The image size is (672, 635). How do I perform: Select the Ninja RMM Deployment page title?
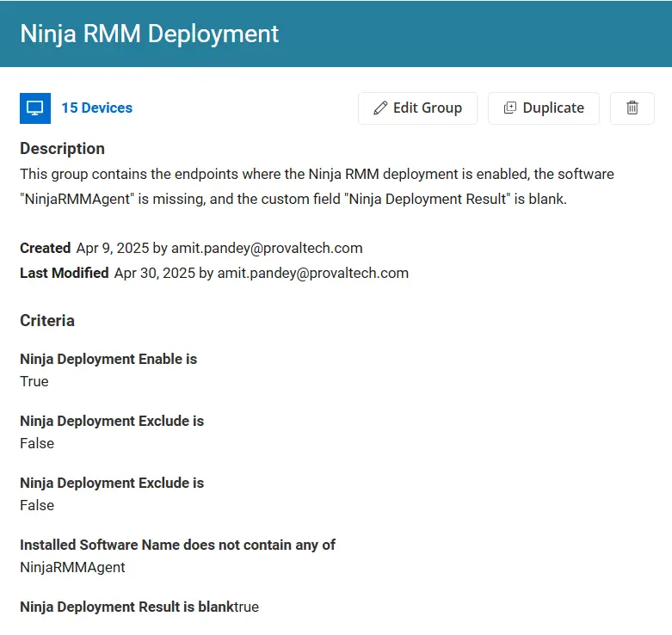150,34
